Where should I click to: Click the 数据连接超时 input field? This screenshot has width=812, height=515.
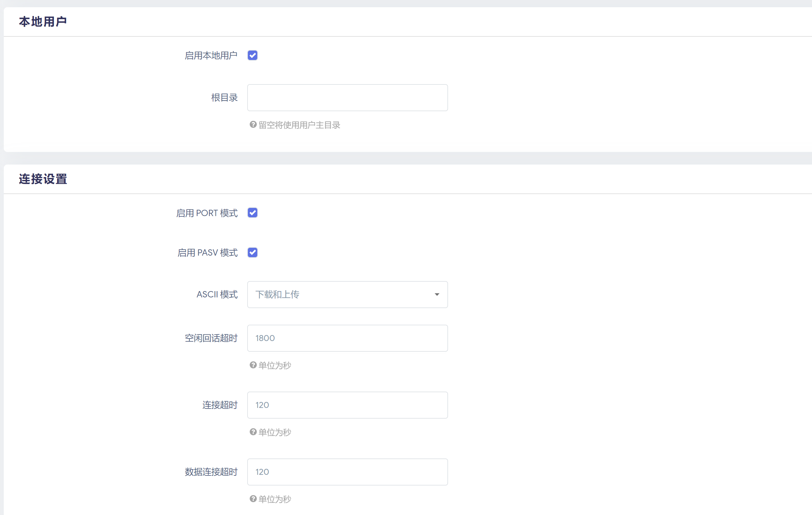tap(347, 471)
